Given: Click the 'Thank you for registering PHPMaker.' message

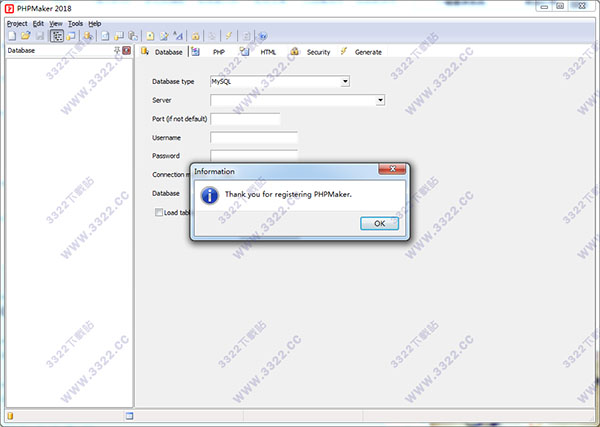Looking at the screenshot, I should click(288, 194).
